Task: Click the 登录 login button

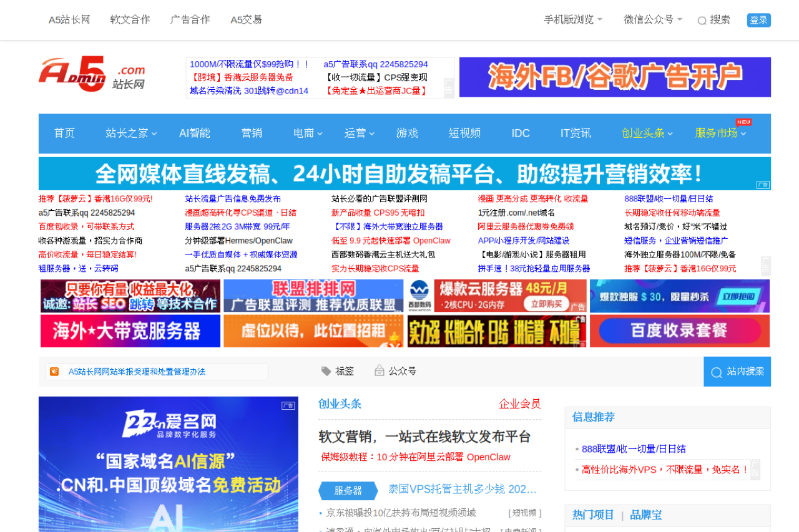Action: pos(759,20)
